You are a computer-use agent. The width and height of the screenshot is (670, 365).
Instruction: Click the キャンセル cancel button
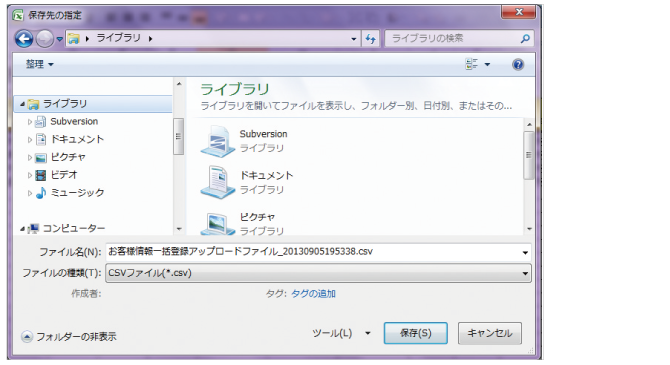click(490, 333)
